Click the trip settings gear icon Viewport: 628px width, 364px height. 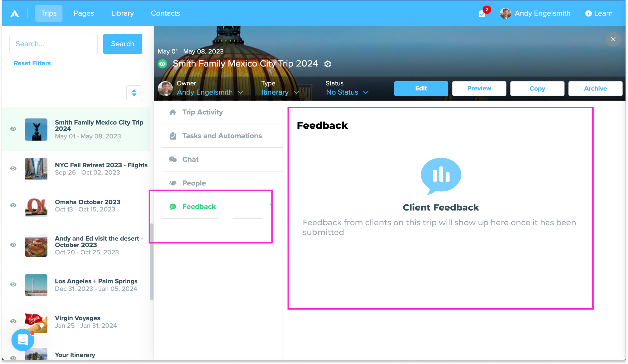[x=327, y=64]
